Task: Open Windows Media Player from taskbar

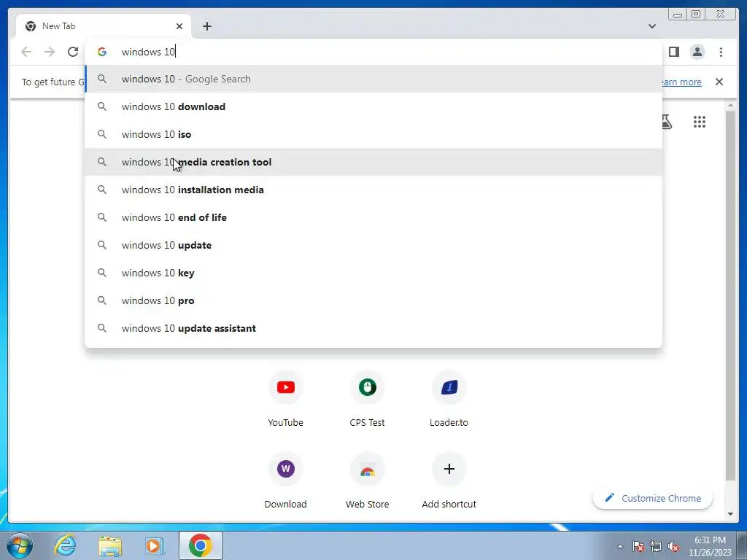Action: click(x=154, y=545)
